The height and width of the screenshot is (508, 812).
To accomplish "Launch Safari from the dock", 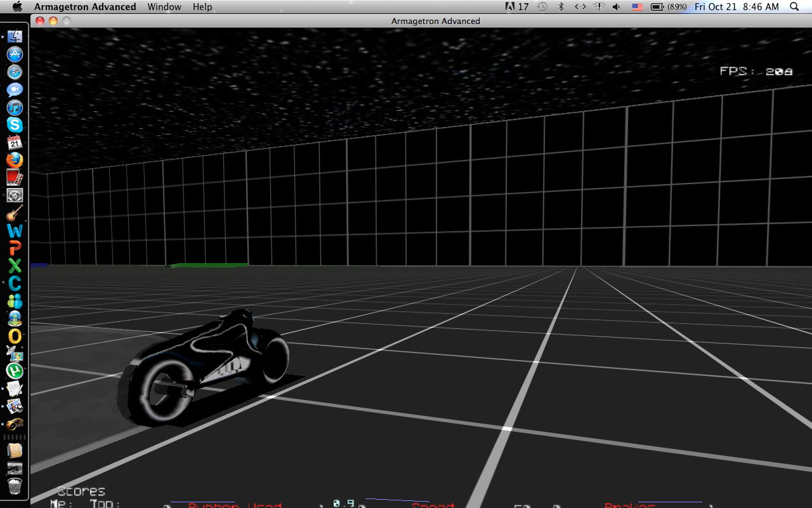I will 15,72.
